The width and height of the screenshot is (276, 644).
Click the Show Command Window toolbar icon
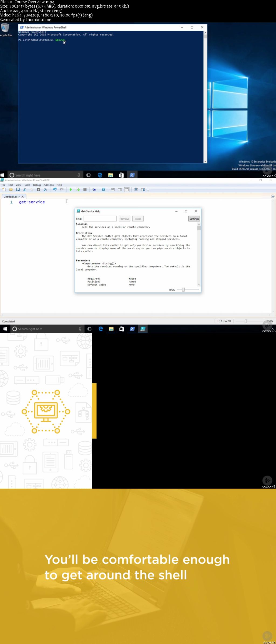(x=136, y=190)
